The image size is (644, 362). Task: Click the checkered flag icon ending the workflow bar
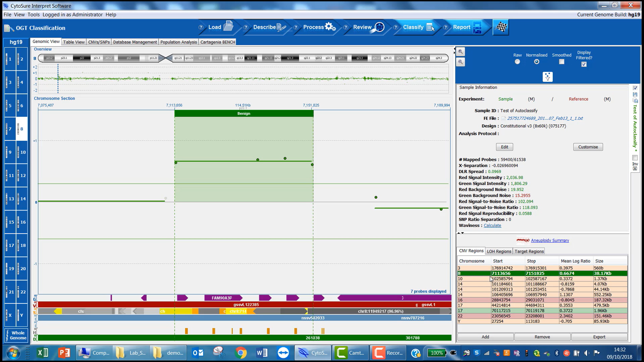[x=501, y=27]
